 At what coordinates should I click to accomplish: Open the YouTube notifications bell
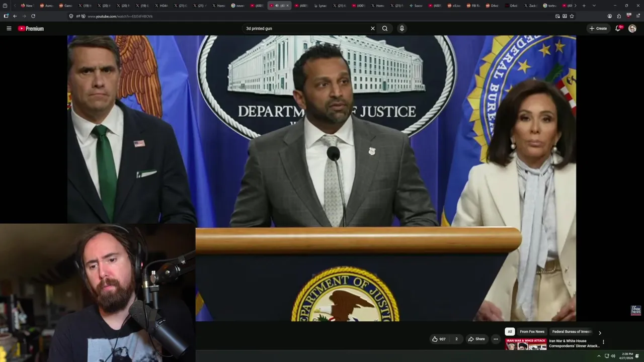(618, 29)
